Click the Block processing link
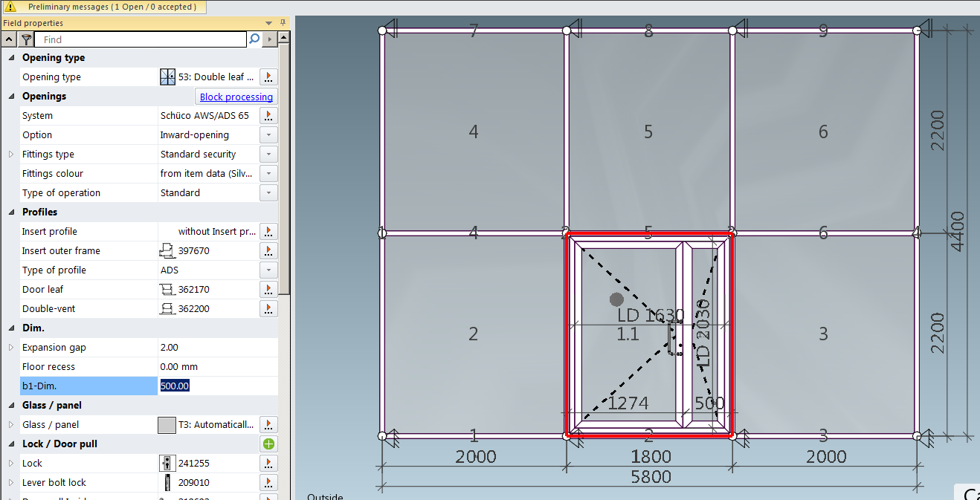This screenshot has width=980, height=500. (236, 97)
